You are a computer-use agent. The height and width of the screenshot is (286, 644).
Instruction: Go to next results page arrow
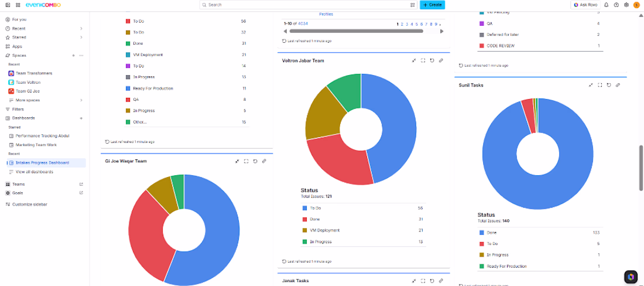pyautogui.click(x=441, y=24)
